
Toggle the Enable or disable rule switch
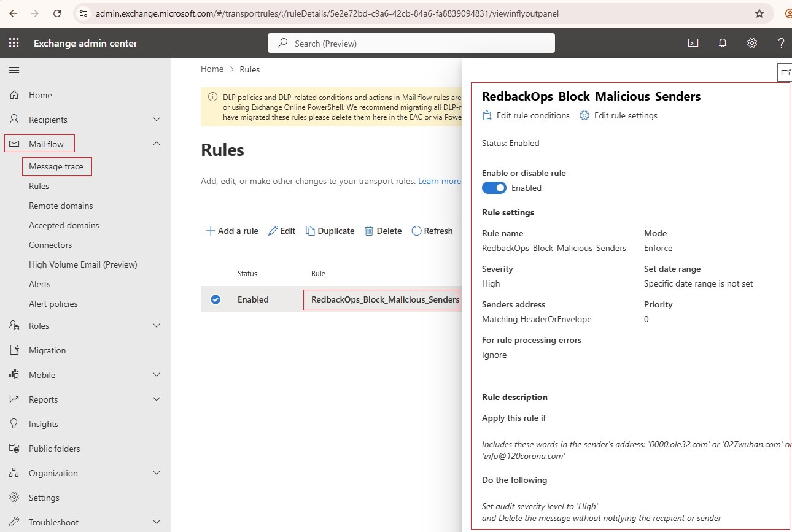click(x=494, y=188)
